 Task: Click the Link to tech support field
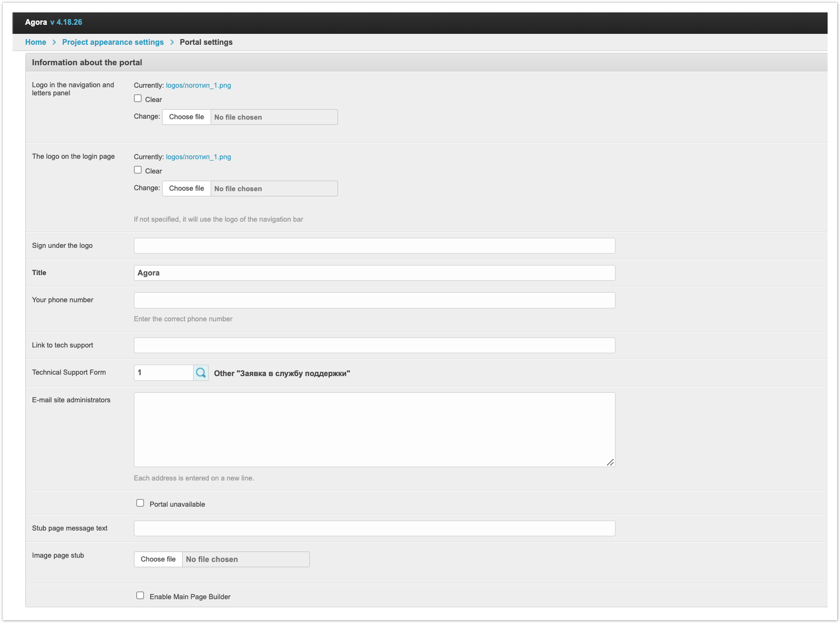[374, 346]
